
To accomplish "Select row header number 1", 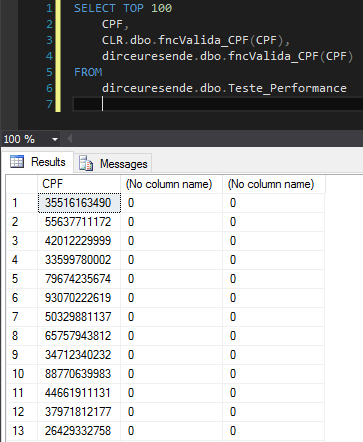I will click(22, 203).
